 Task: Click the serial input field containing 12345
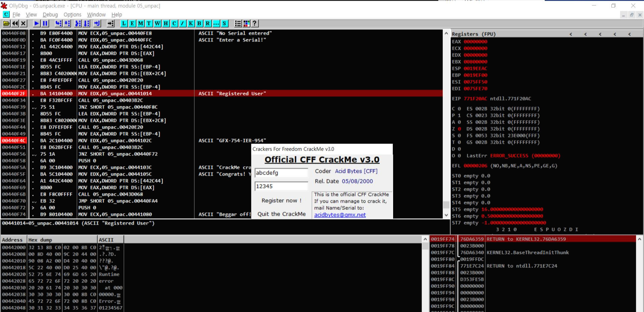coord(281,186)
